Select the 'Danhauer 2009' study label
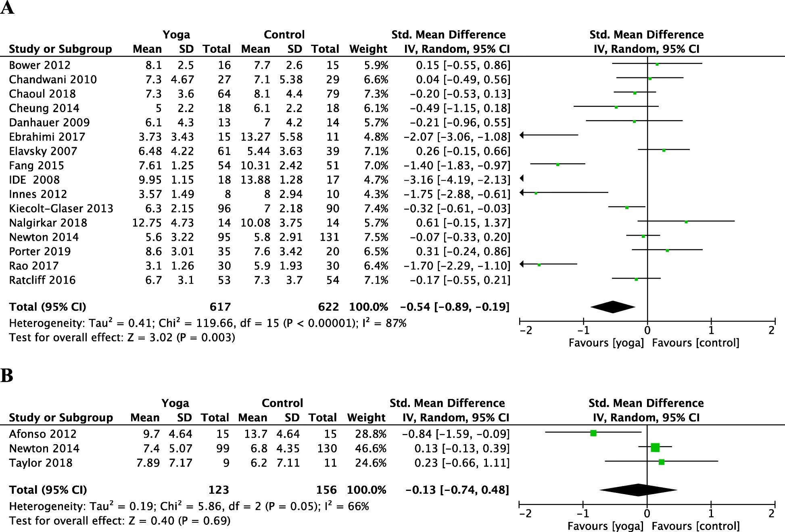785x532 pixels. [x=49, y=123]
